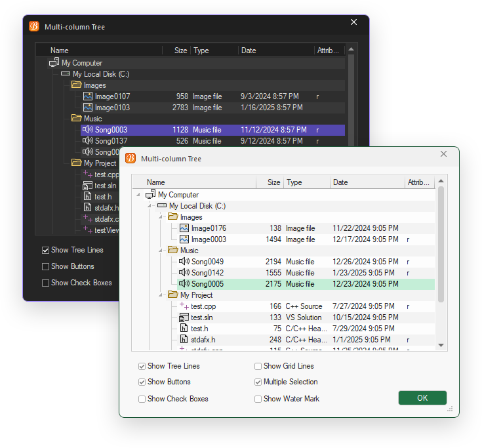The height and width of the screenshot is (448, 482).
Task: Sort by Size column in light window
Action: [x=270, y=182]
